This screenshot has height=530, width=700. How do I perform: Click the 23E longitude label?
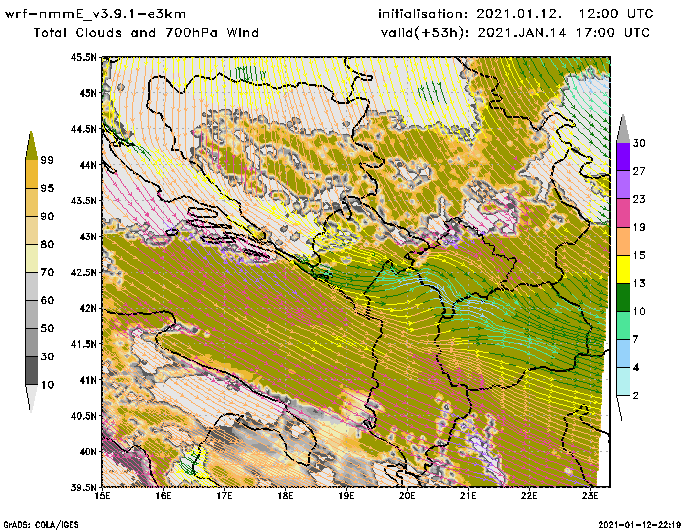(590, 496)
